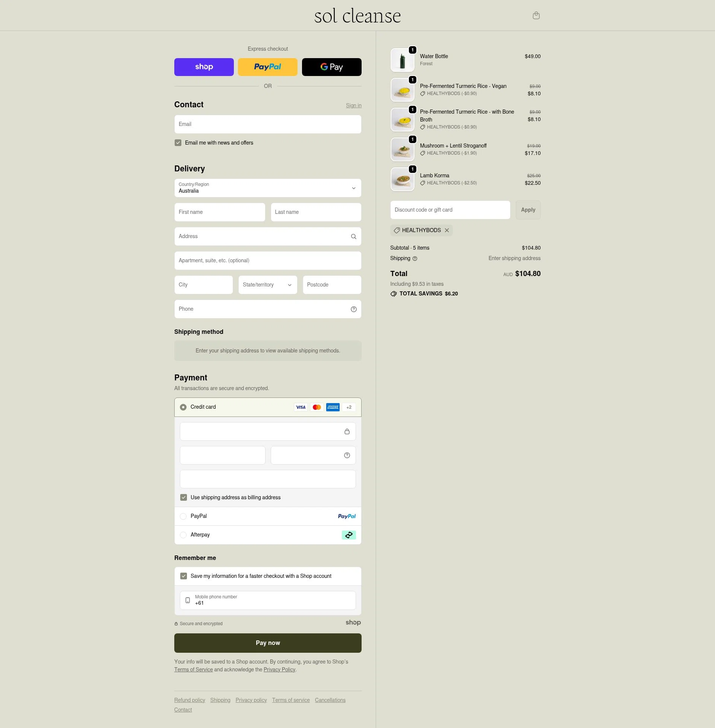This screenshot has height=728, width=715.
Task: Click the help icon in the security code field
Action: [346, 455]
